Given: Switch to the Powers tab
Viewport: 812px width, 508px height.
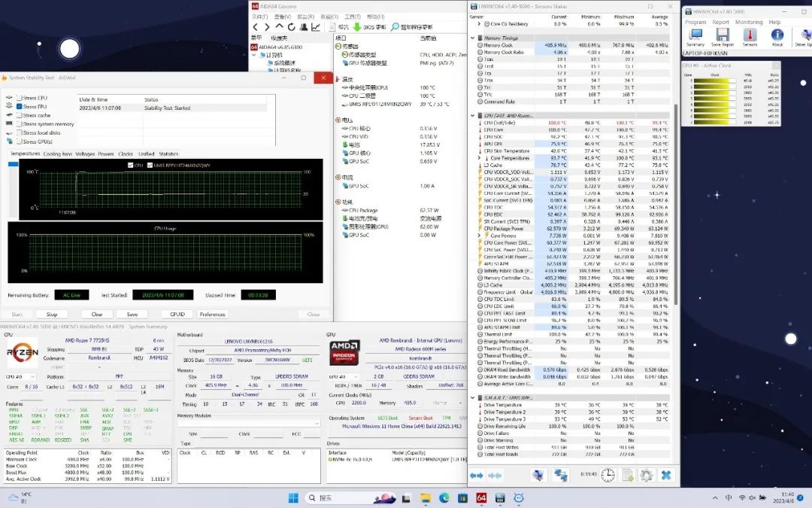Looking at the screenshot, I should click(x=106, y=154).
